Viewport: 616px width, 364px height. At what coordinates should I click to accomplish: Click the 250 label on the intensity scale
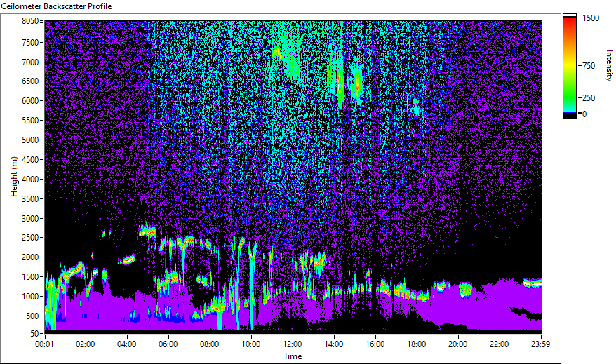[x=589, y=98]
